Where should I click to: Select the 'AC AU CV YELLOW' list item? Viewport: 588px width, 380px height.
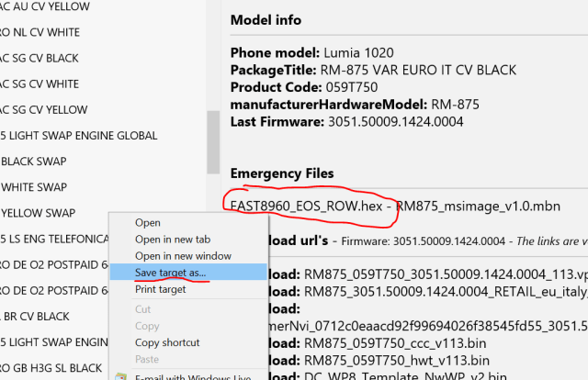[46, 6]
